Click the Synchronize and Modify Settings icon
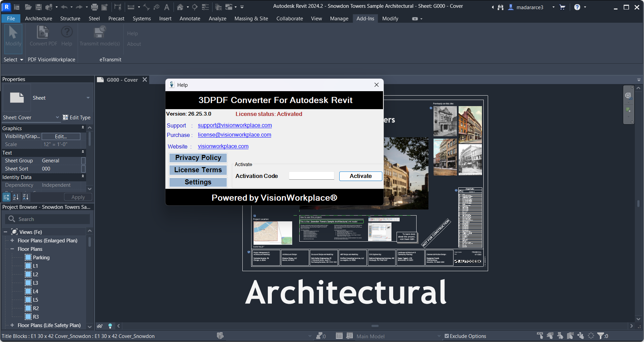Screen dimensions: 644x342 point(49,7)
